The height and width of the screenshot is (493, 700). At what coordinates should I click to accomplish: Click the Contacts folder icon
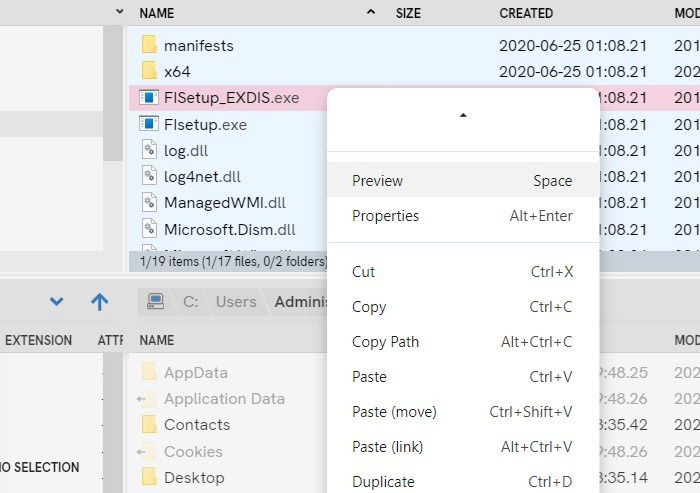pyautogui.click(x=149, y=425)
